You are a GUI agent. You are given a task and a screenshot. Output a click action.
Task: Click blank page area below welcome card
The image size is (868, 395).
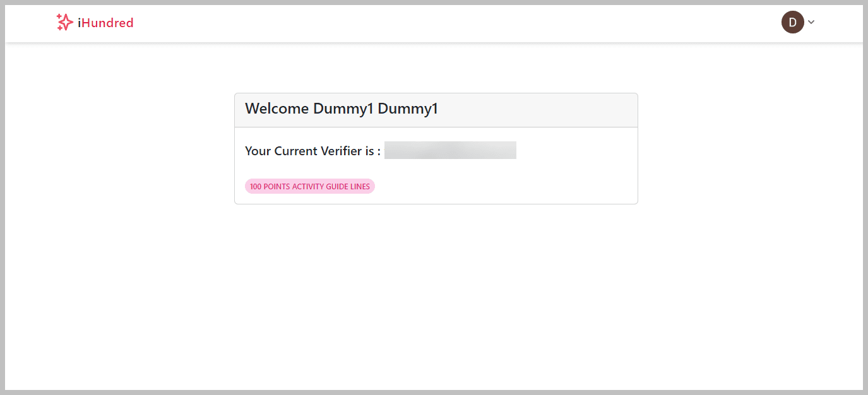coord(436,297)
